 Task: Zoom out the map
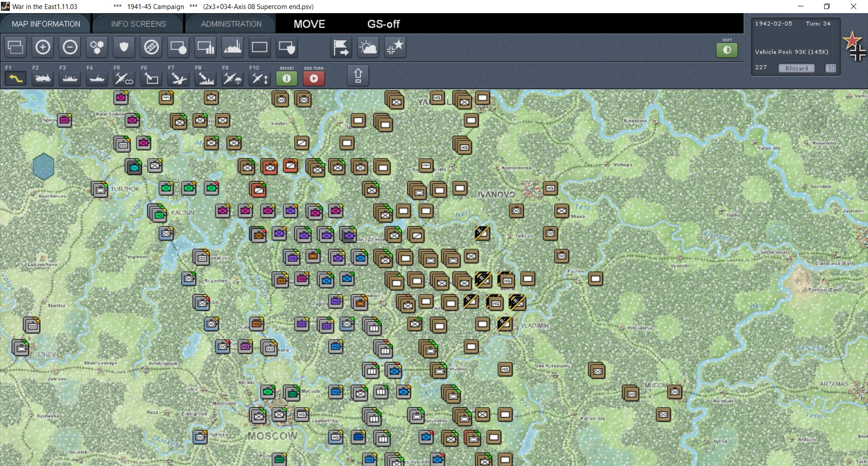point(70,47)
